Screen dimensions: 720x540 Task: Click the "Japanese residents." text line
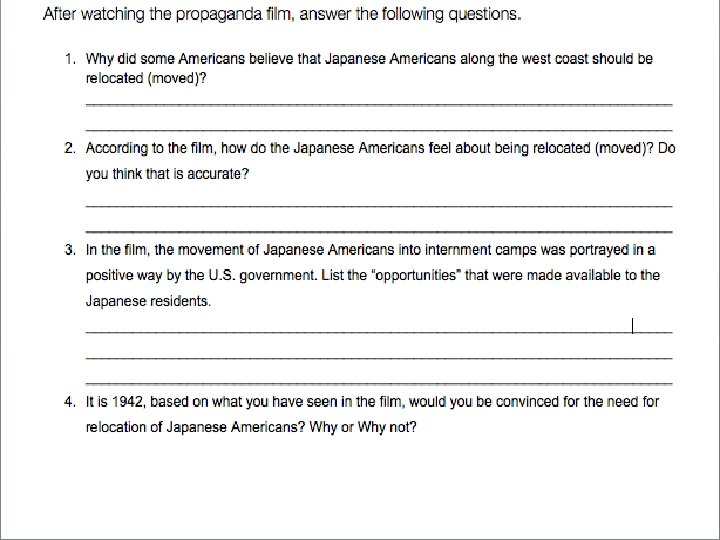point(148,301)
